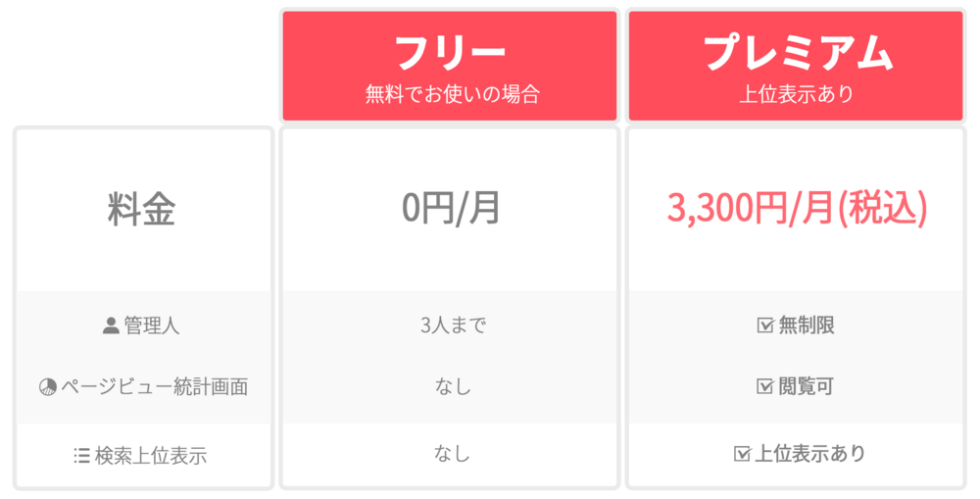Select the フリー plan header
Image resolution: width=980 pixels, height=499 pixels.
click(x=450, y=53)
